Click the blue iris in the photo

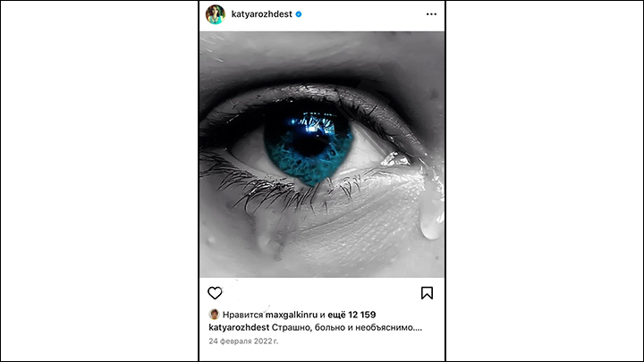point(309,146)
